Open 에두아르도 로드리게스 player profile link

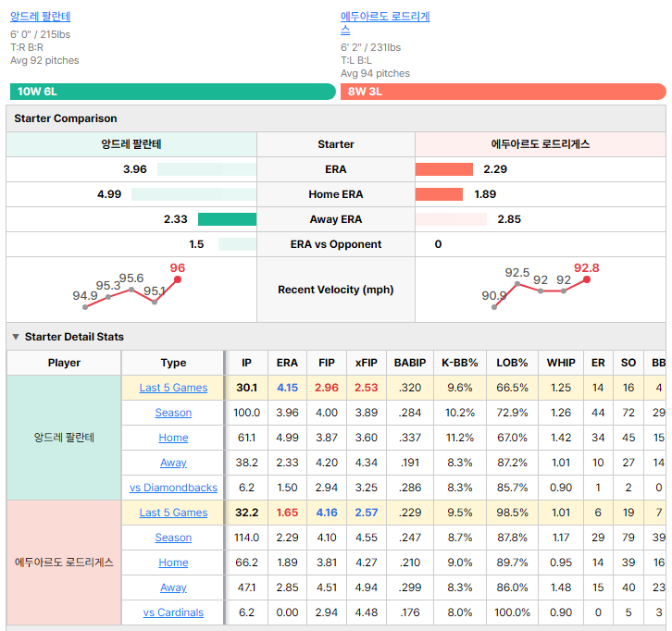[x=385, y=23]
